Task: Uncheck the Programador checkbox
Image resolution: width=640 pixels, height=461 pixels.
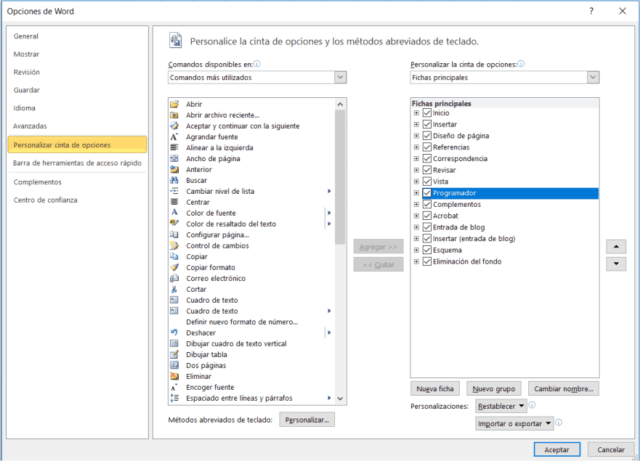Action: pos(427,193)
